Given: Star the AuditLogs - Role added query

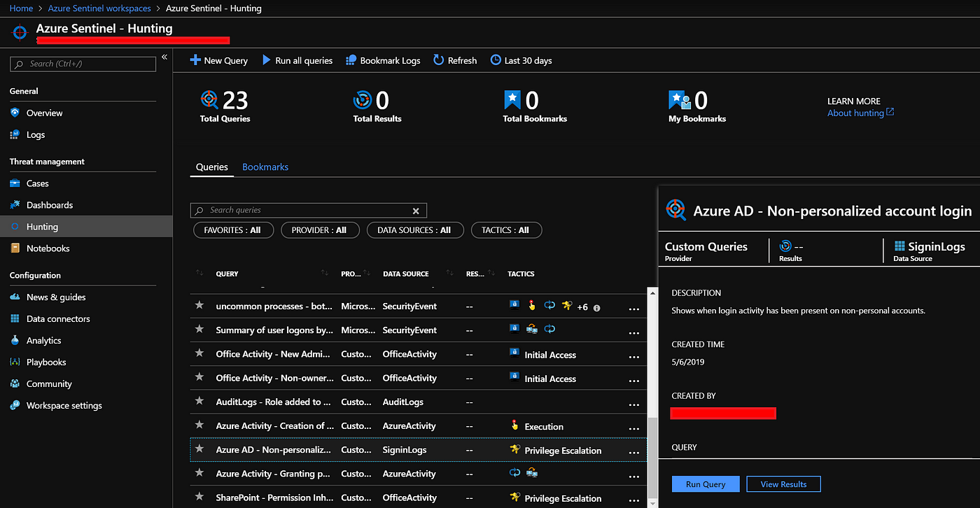Looking at the screenshot, I should (x=199, y=402).
